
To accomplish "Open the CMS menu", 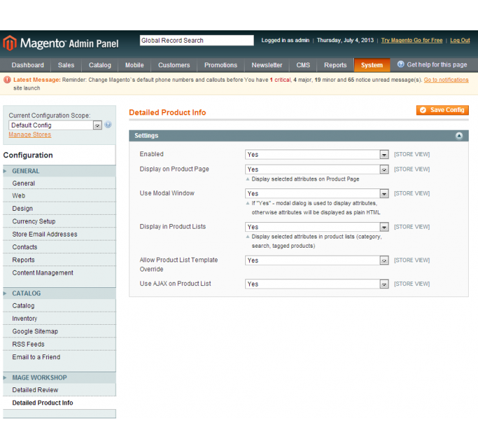I will tap(303, 65).
